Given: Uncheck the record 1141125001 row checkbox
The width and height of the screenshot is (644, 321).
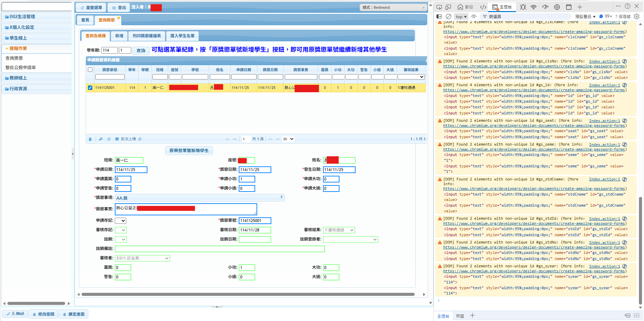Looking at the screenshot, I should [x=90, y=88].
